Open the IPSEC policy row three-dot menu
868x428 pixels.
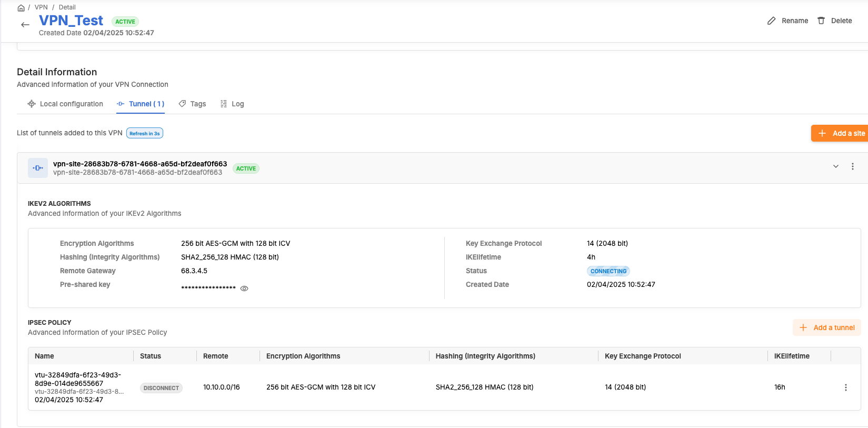click(x=845, y=387)
